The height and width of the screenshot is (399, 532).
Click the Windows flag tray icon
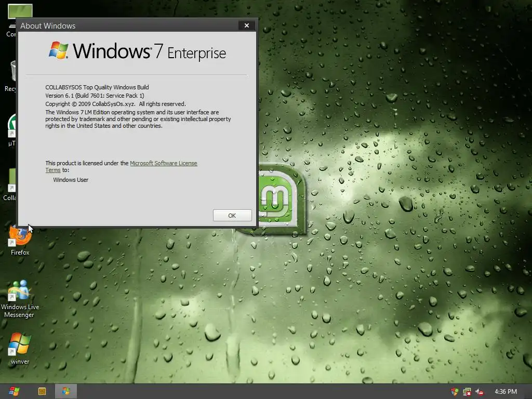pyautogui.click(x=455, y=392)
